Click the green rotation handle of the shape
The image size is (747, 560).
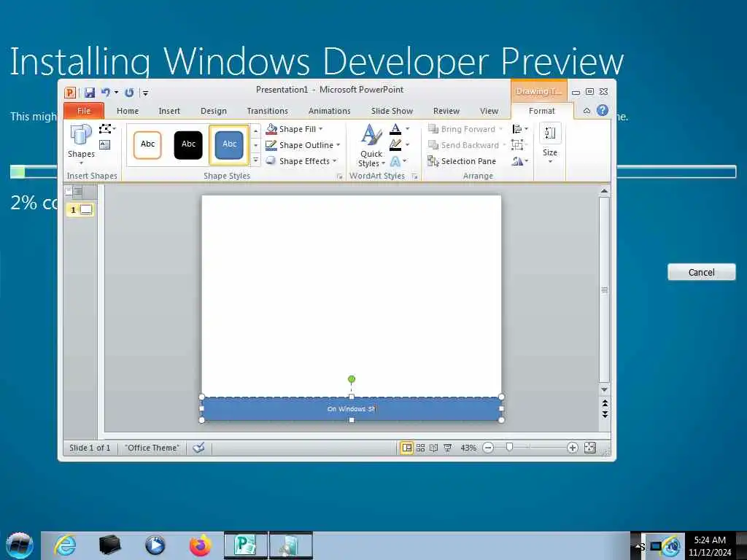[x=352, y=379]
